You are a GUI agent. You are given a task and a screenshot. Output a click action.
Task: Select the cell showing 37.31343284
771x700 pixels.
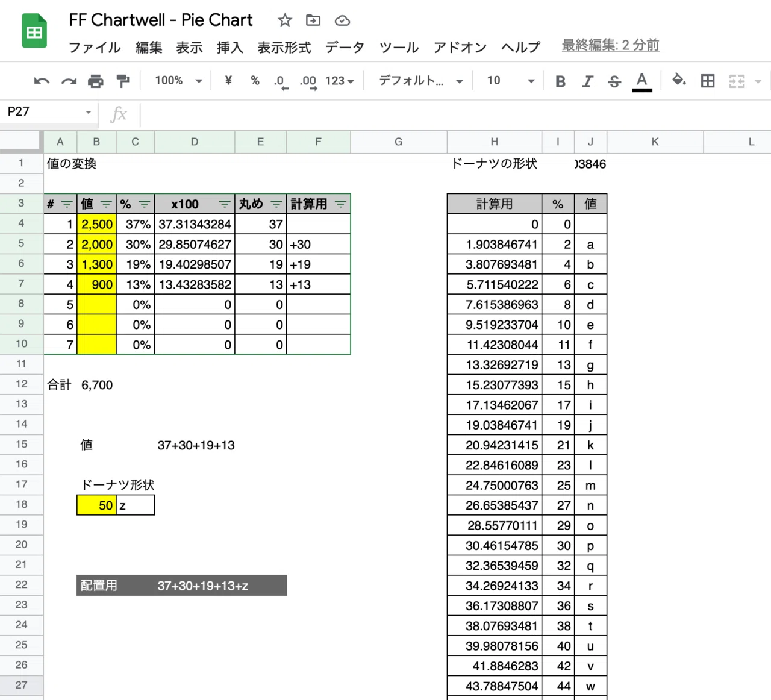[x=195, y=224]
